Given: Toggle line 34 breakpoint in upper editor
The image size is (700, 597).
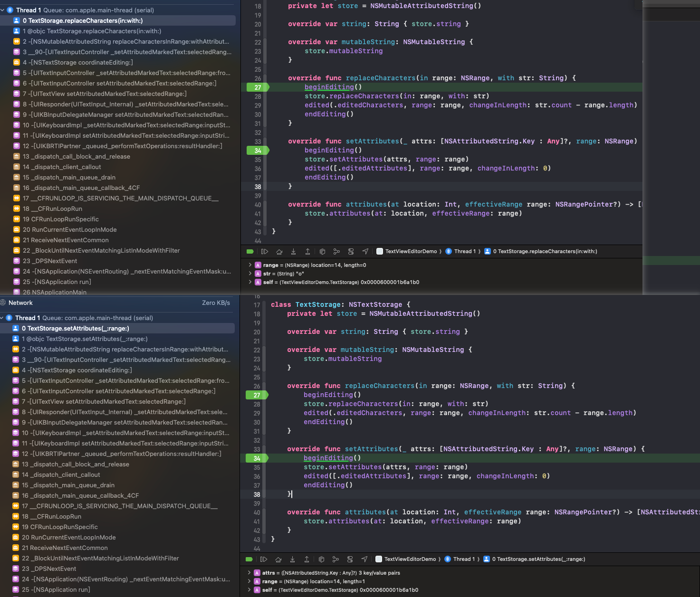Looking at the screenshot, I should (x=258, y=151).
